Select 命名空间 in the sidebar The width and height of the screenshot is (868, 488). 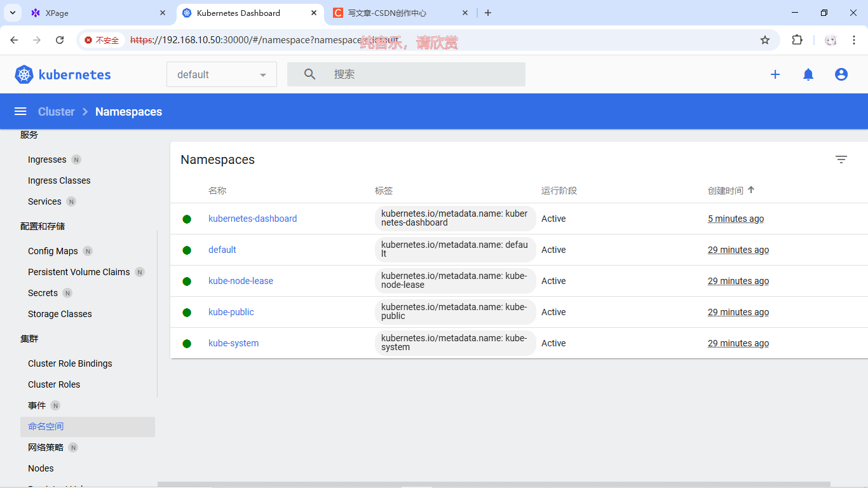click(x=88, y=426)
